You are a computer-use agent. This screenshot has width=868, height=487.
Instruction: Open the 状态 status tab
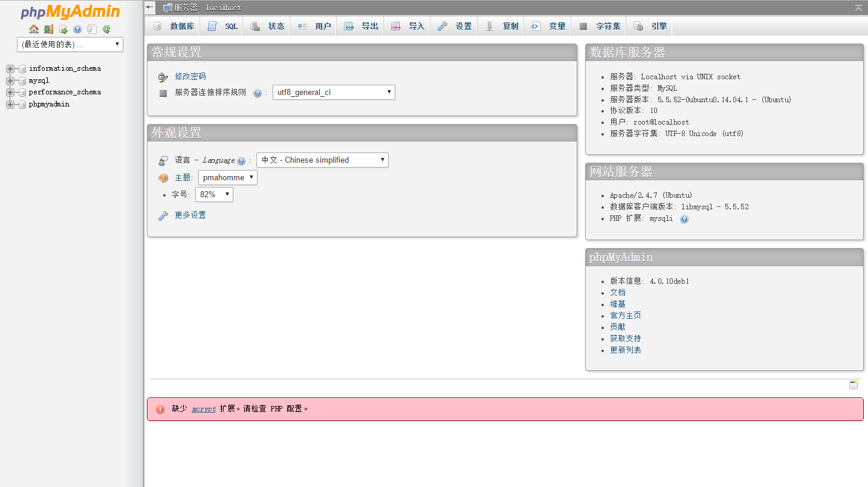tap(267, 26)
